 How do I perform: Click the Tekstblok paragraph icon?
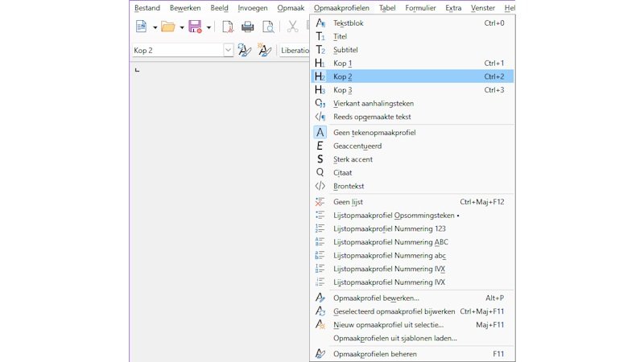click(x=320, y=23)
